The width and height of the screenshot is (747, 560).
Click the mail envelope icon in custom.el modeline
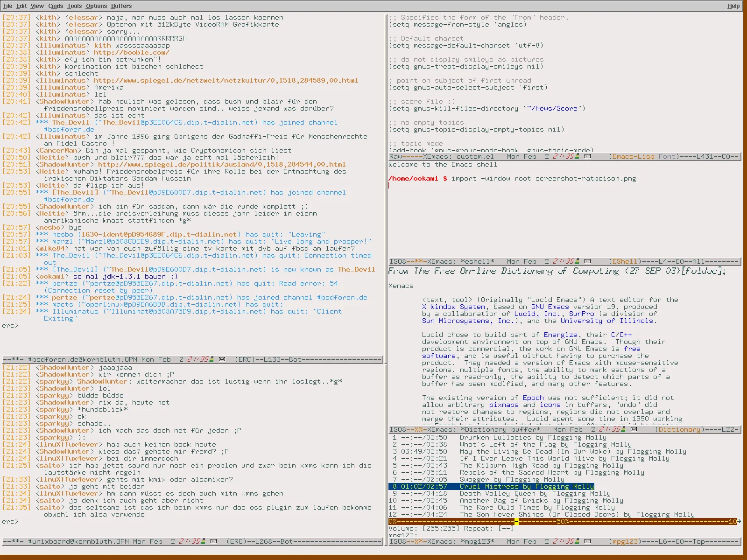587,157
